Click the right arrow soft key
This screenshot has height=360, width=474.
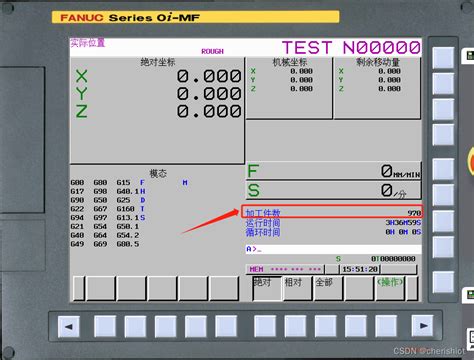422,326
